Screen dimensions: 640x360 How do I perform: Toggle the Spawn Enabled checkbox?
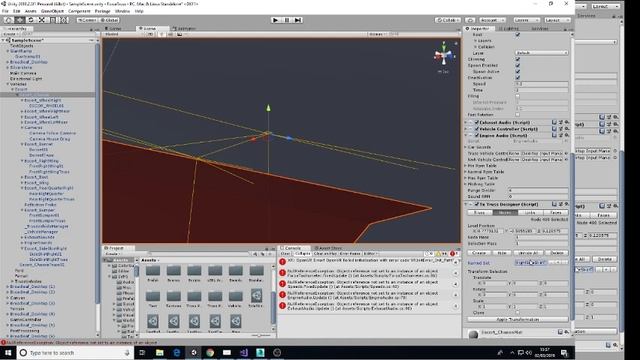[518, 65]
